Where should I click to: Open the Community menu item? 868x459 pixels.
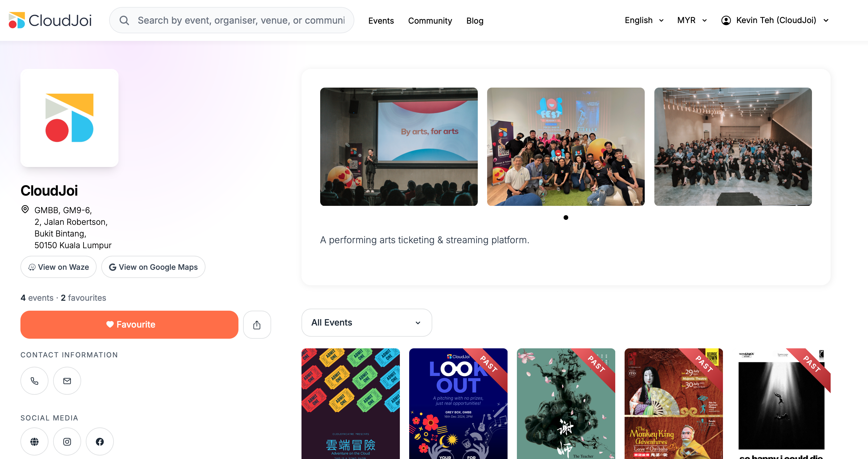pyautogui.click(x=430, y=20)
